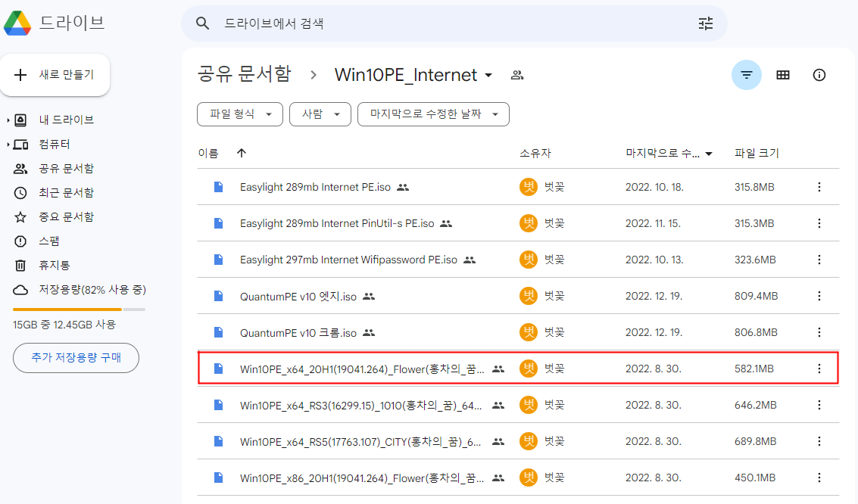The height and width of the screenshot is (504, 858).
Task: Open Win10PE_Internet folder dropdown menu
Action: coord(488,76)
